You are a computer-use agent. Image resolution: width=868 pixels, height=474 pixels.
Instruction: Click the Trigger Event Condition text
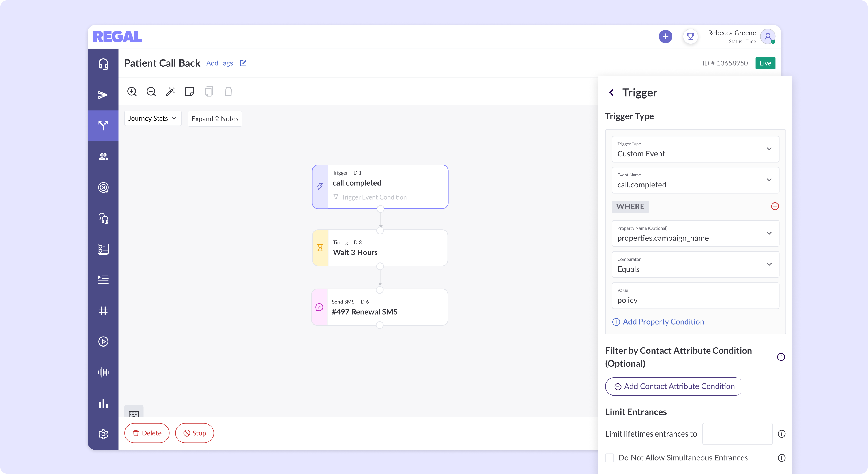tap(374, 197)
